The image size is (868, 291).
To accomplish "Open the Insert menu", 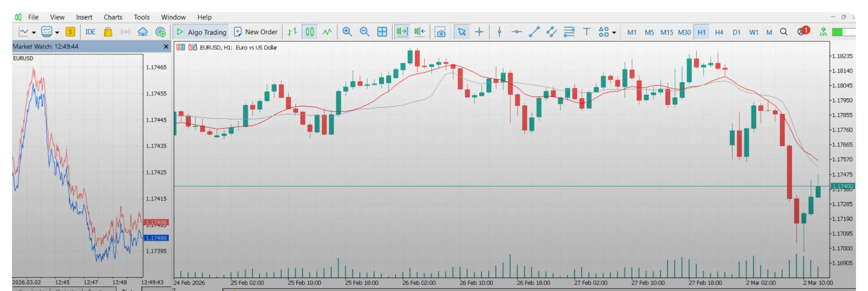I will click(84, 17).
